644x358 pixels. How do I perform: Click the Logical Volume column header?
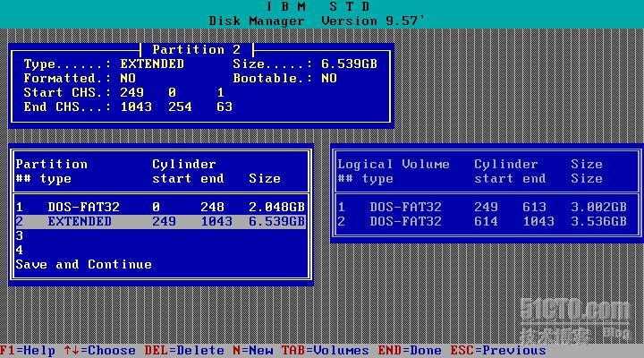pos(394,165)
